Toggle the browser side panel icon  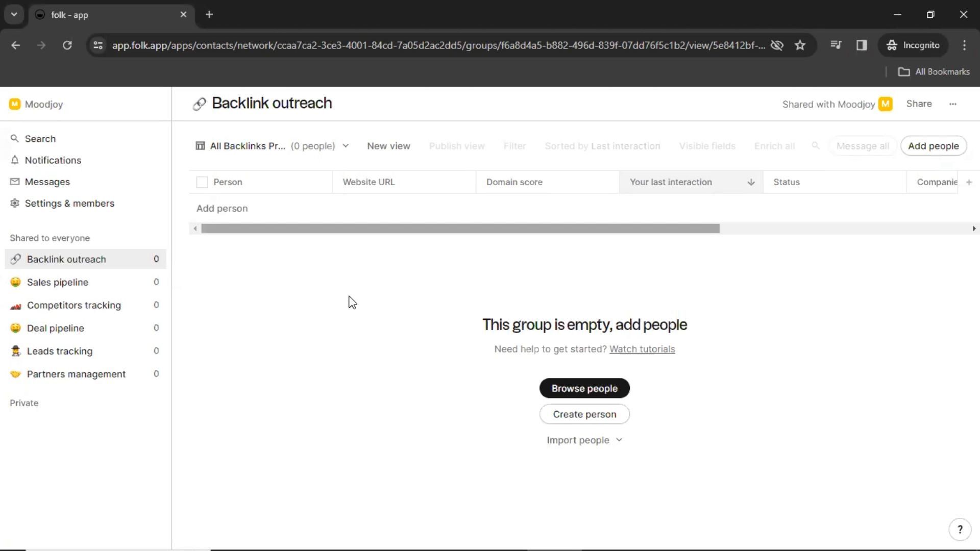(x=862, y=45)
